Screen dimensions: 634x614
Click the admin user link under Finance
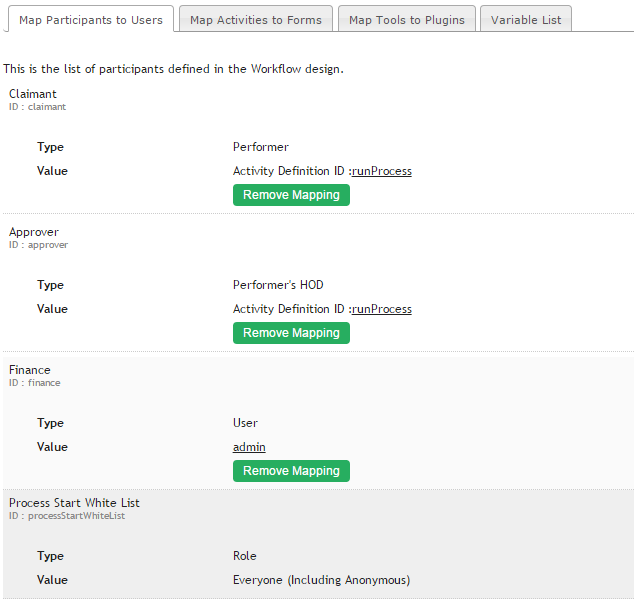[249, 447]
